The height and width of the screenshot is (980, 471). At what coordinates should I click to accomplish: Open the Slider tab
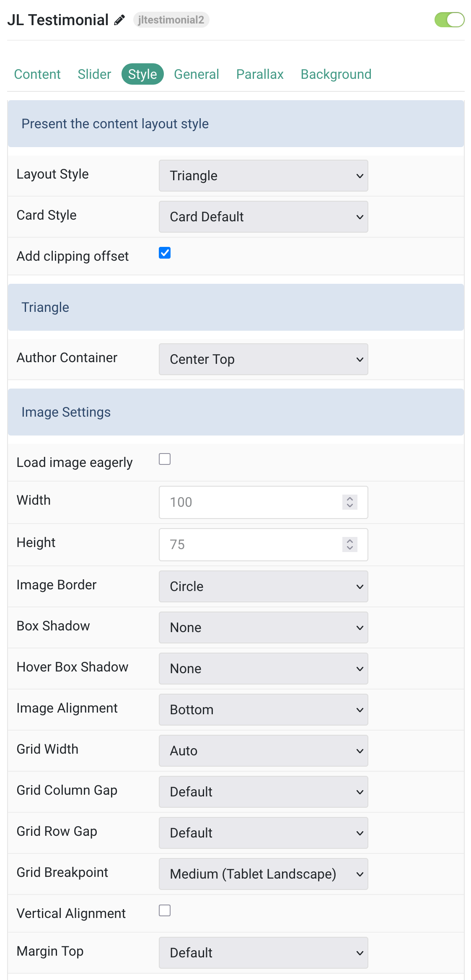(94, 74)
